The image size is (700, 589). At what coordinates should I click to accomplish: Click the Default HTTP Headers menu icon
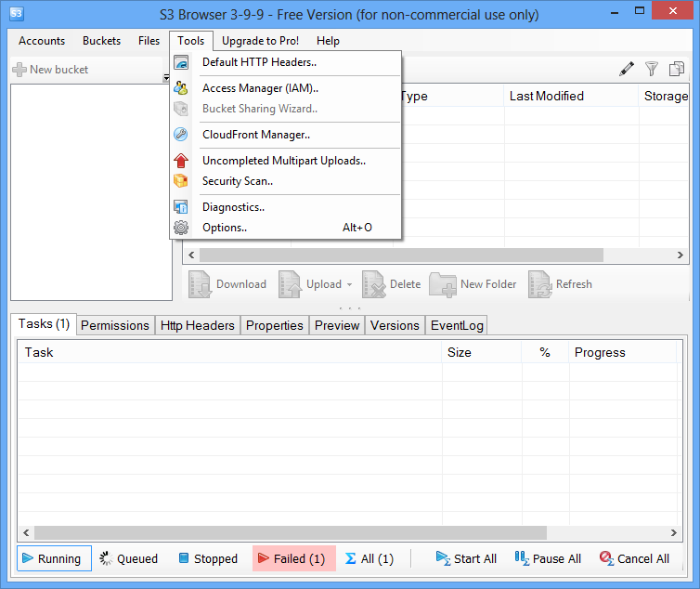[x=181, y=62]
